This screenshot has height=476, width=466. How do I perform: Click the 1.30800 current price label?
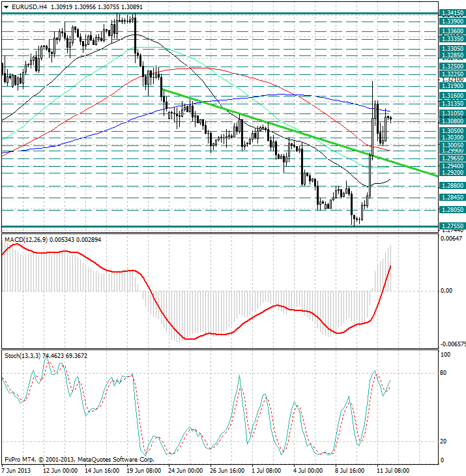pos(452,121)
